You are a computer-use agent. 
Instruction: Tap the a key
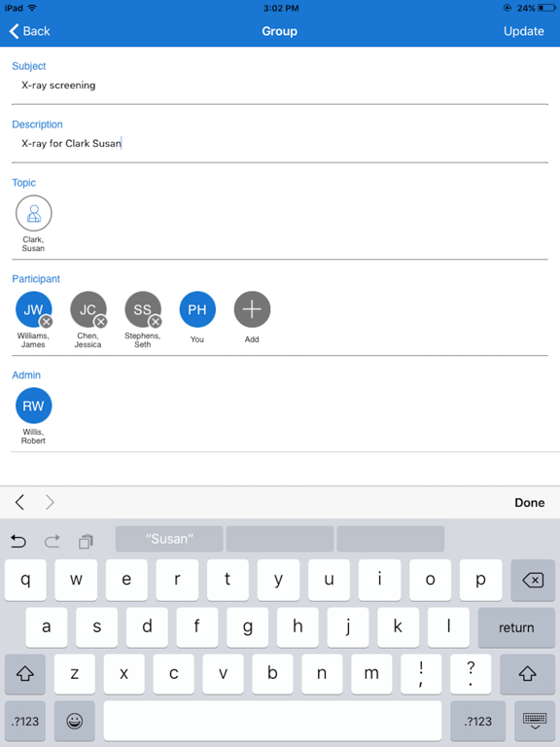(x=47, y=627)
